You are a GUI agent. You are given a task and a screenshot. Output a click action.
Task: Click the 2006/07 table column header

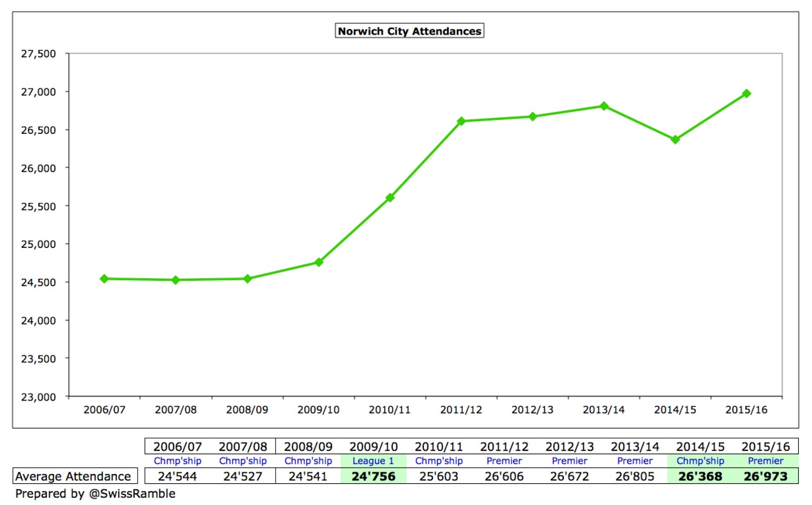tap(178, 447)
